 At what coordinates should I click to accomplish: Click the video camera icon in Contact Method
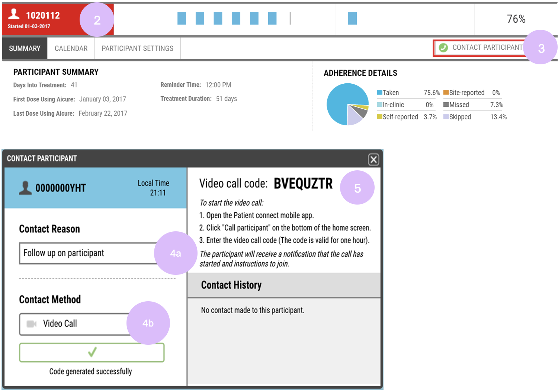tap(32, 324)
